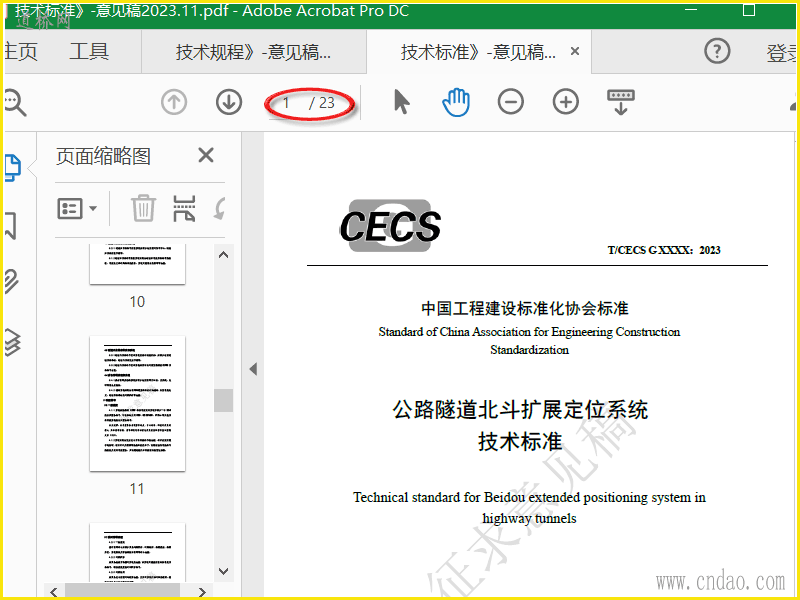800x600 pixels.
Task: Open the layers sidebar icon
Action: (12, 341)
